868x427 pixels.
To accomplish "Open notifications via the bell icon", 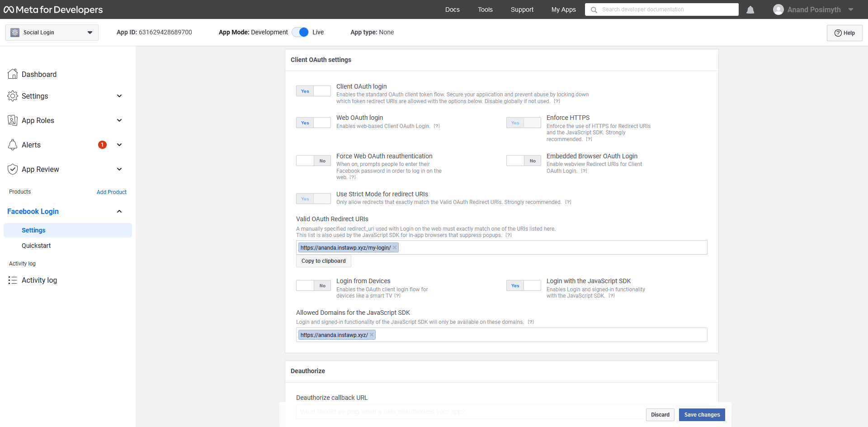I will click(750, 9).
